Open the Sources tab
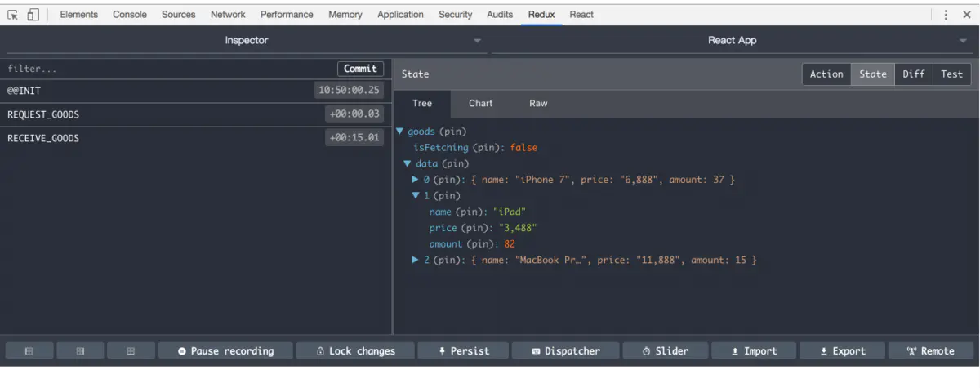The height and width of the screenshot is (388, 980). (179, 15)
